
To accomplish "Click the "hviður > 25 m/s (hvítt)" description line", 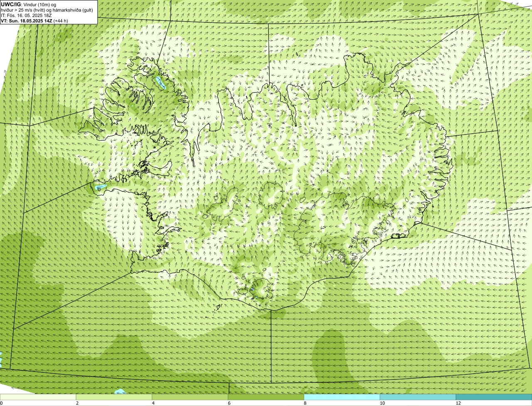I will tap(47, 10).
